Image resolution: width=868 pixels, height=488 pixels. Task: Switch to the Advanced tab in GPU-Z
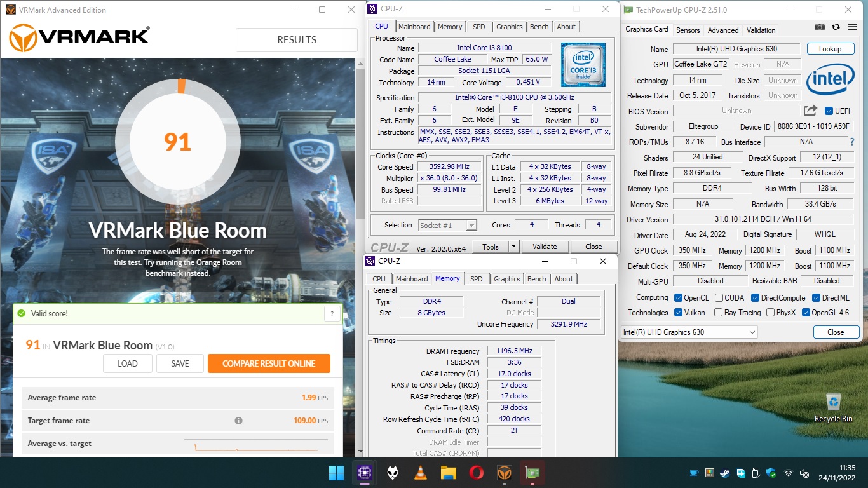723,30
